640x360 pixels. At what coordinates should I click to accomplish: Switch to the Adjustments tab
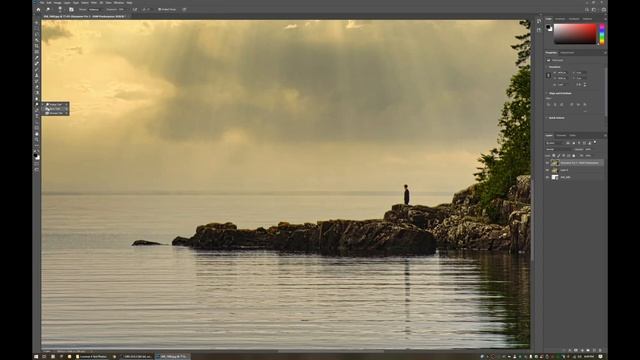(567, 53)
